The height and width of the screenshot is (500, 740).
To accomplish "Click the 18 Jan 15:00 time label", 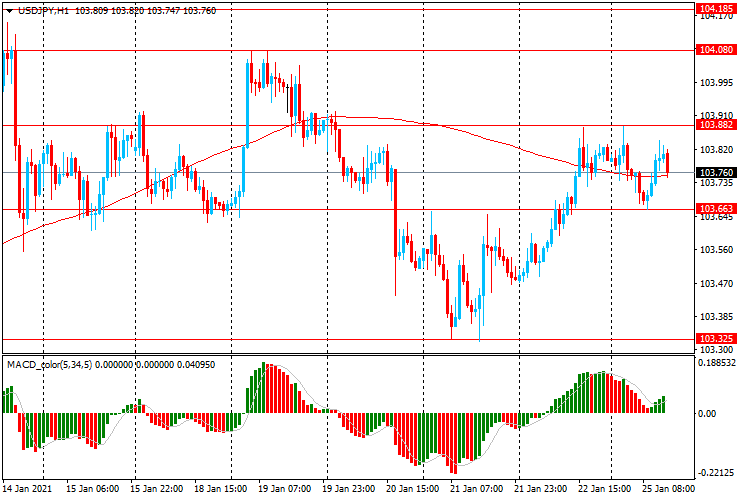I will pyautogui.click(x=220, y=489).
